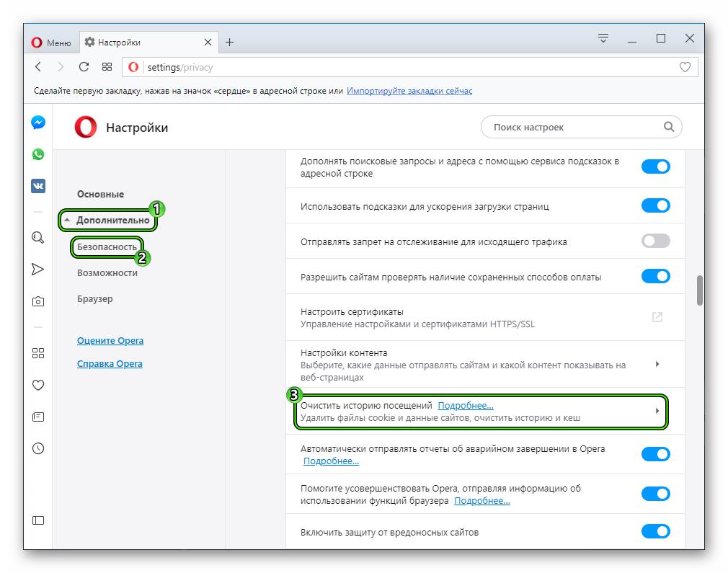Open the Opera Меню button
728x573 pixels.
[x=51, y=43]
